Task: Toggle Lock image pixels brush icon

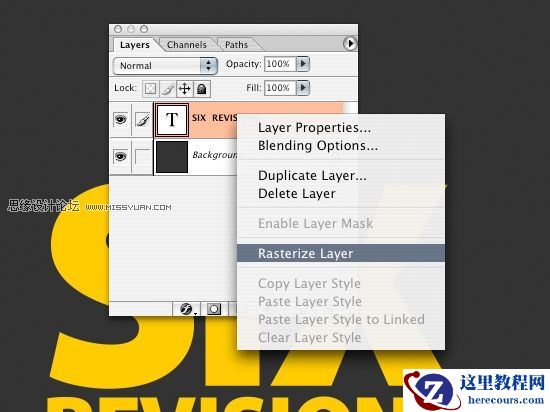Action: point(168,89)
